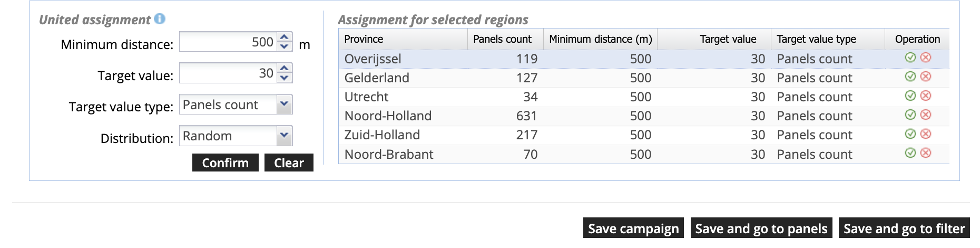Click green confirm icon for Noord-Brabant row
Viewport: 980px width, 248px height.
pyautogui.click(x=910, y=153)
